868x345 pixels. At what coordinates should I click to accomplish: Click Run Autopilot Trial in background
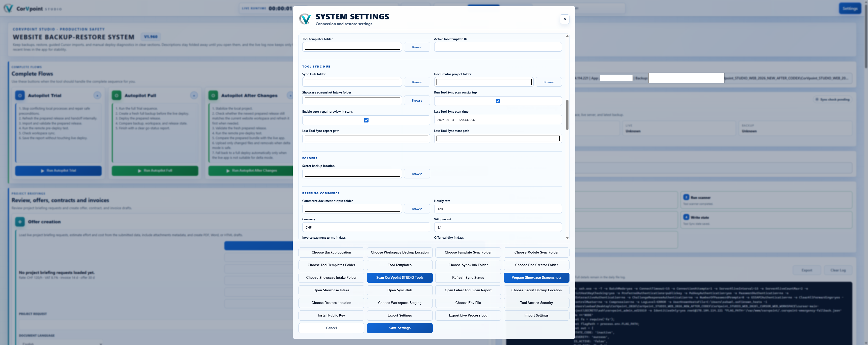[58, 171]
